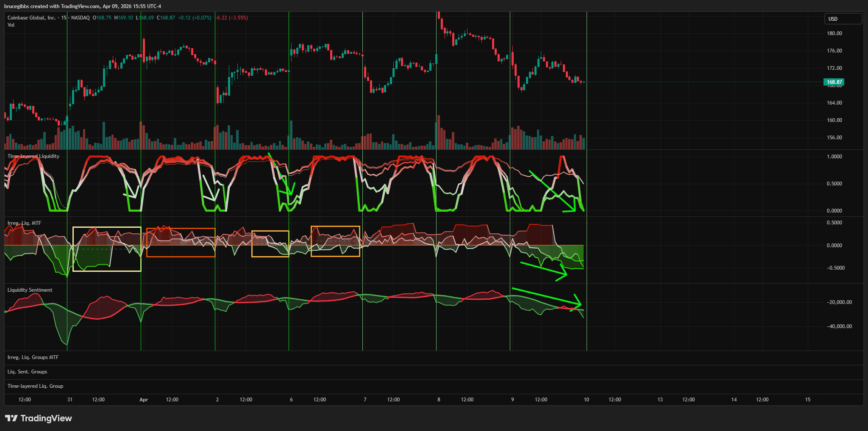Select the Irreg. Liq. MTF indicator label
Screen dimensions: 868x431
[x=24, y=223]
